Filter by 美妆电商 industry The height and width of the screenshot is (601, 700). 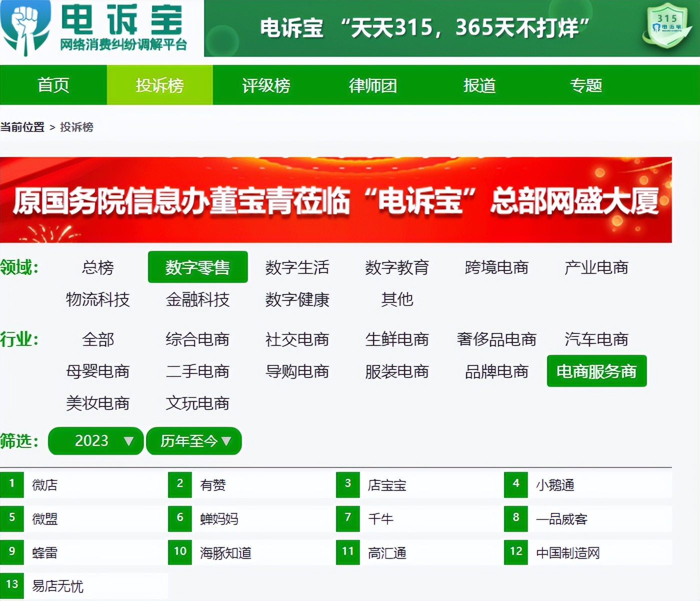point(98,403)
